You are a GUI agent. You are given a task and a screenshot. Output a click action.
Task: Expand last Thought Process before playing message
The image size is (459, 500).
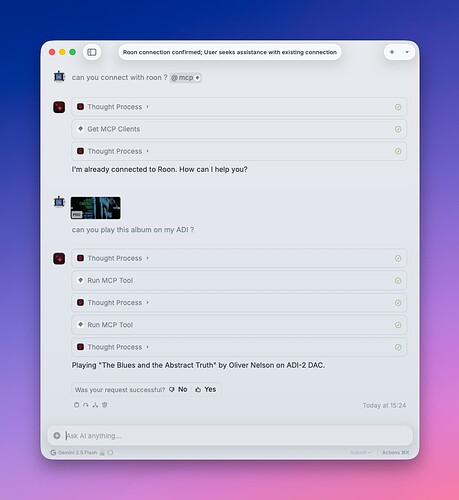[239, 347]
